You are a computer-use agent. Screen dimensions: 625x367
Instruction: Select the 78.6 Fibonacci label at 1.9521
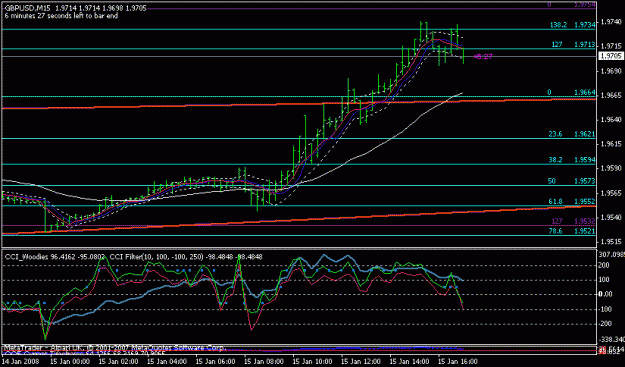point(572,231)
